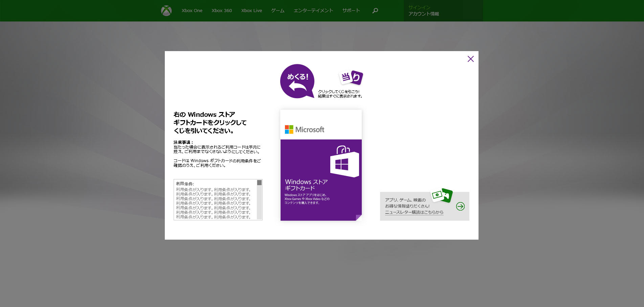Click the green circled arrow icon
The height and width of the screenshot is (307, 644).
pyautogui.click(x=460, y=206)
